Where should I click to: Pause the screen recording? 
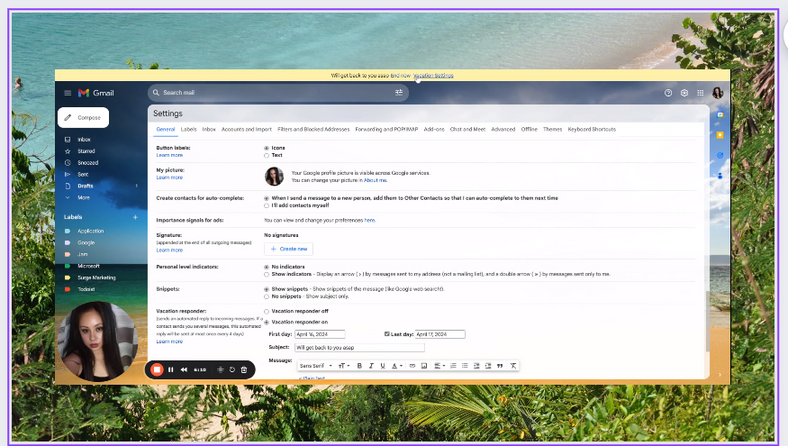[x=171, y=370]
